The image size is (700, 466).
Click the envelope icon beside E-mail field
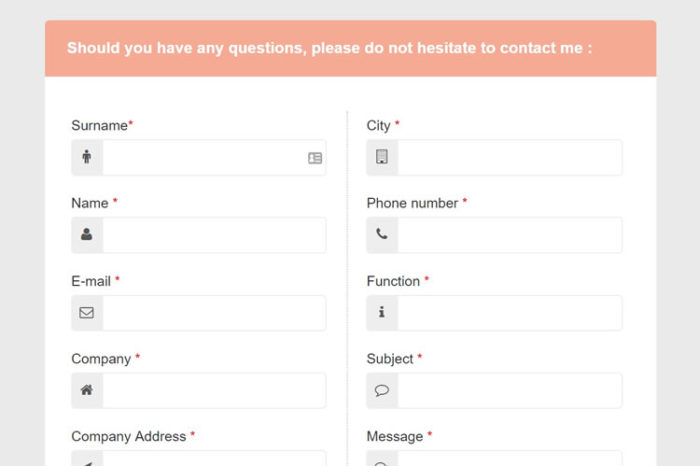coord(87,313)
